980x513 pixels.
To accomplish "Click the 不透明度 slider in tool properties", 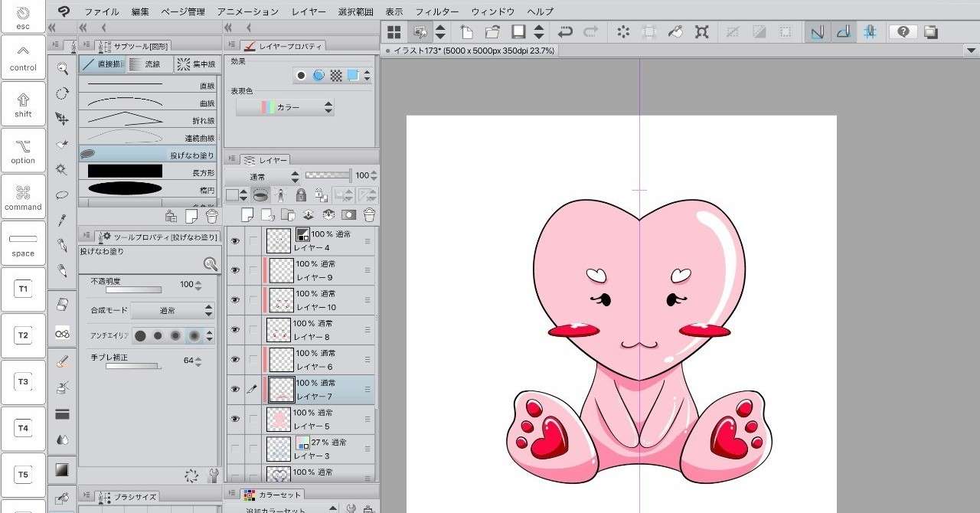I will click(x=133, y=290).
